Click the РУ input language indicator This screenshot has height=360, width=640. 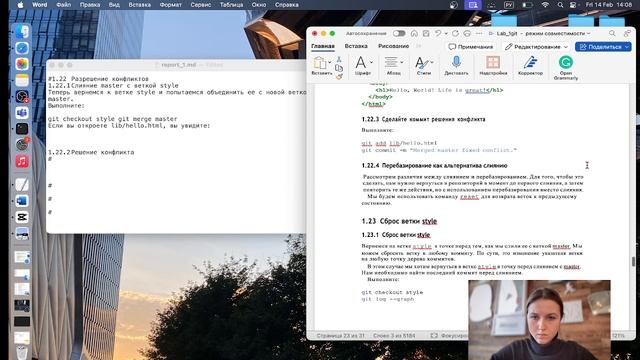[x=509, y=5]
